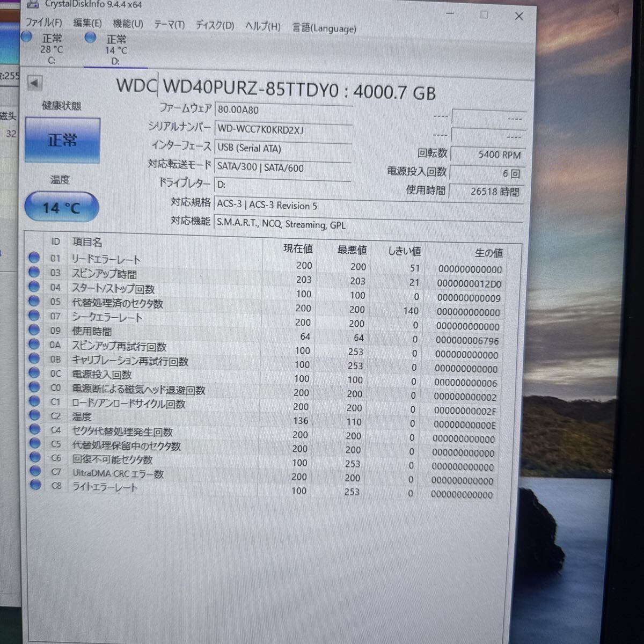Select the ライトエラーレート attribute name
644x644 pixels.
[105, 488]
